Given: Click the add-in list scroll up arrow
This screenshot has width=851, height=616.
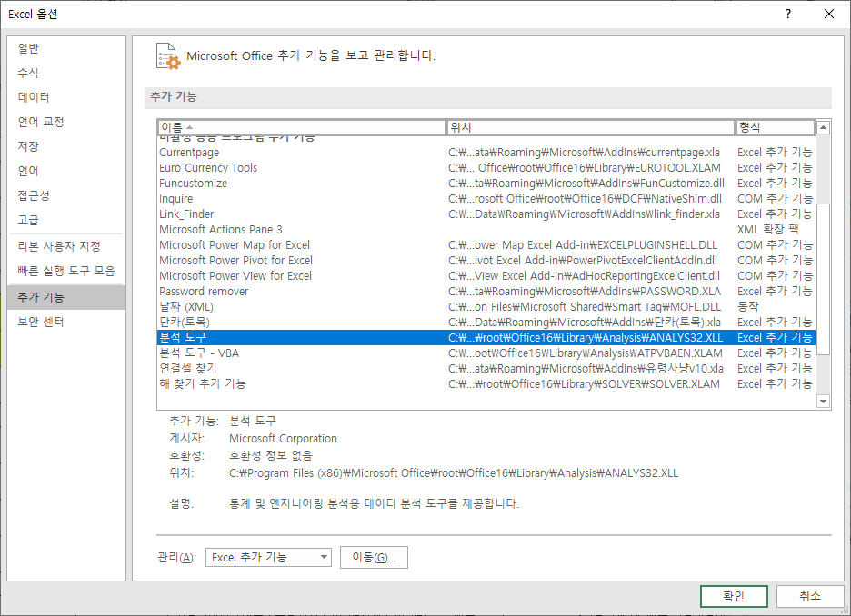Looking at the screenshot, I should (x=824, y=128).
